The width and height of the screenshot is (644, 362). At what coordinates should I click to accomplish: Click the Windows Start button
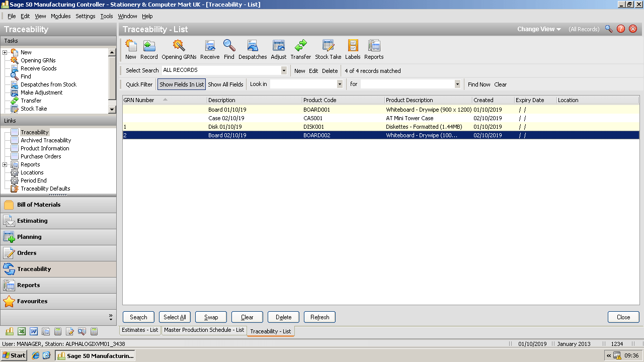click(x=14, y=355)
